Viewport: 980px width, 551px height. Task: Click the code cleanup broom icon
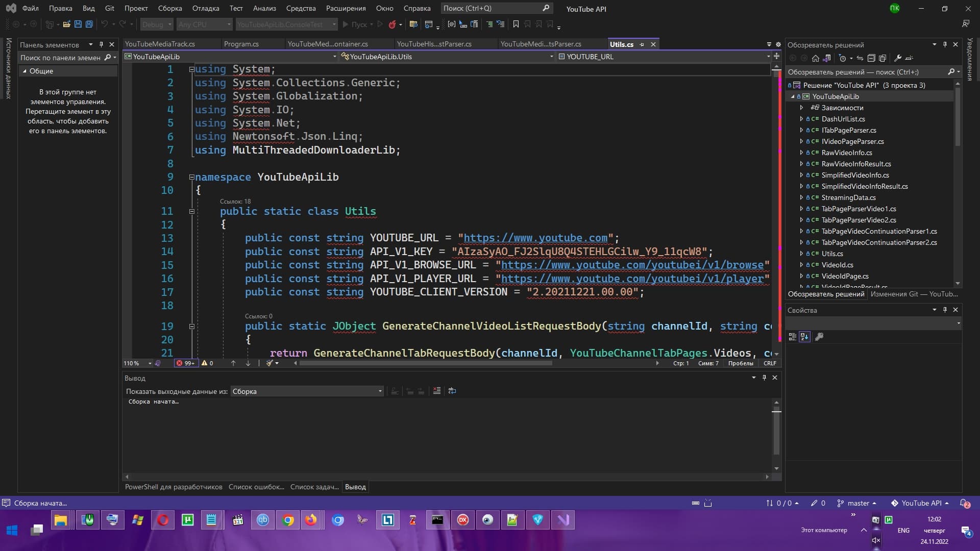pos(269,363)
